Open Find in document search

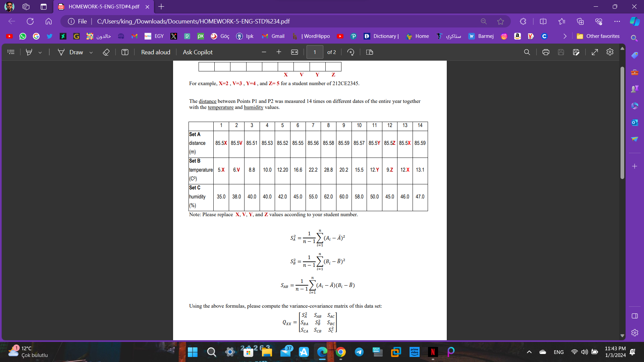click(x=527, y=52)
